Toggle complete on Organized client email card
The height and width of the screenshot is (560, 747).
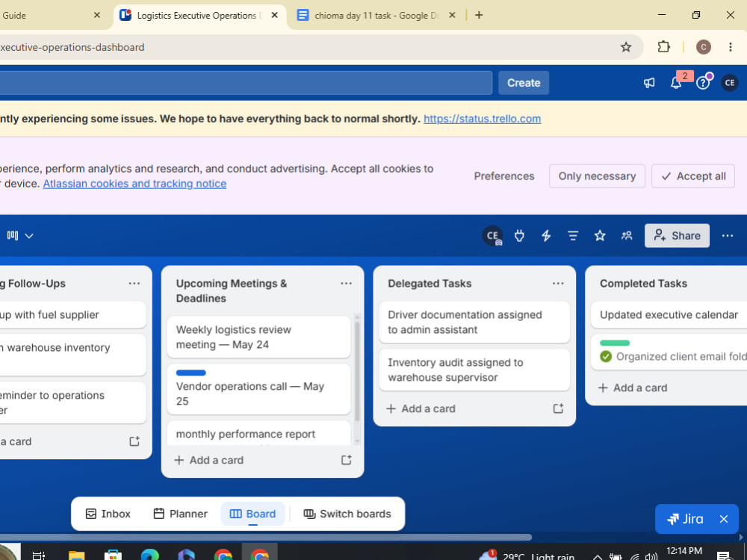[606, 357]
